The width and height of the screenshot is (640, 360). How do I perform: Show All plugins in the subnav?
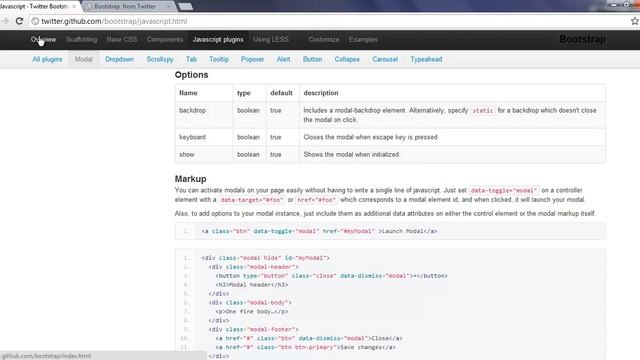coord(47,59)
